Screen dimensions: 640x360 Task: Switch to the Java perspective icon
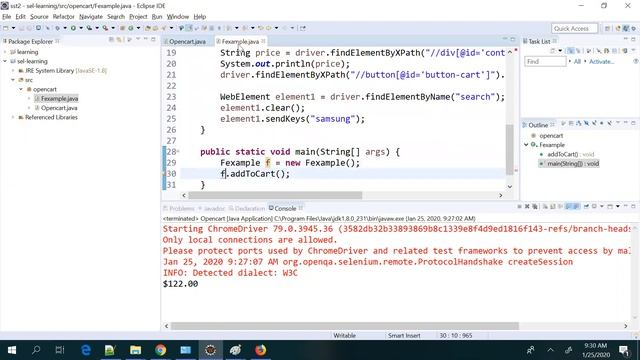pyautogui.click(x=626, y=29)
